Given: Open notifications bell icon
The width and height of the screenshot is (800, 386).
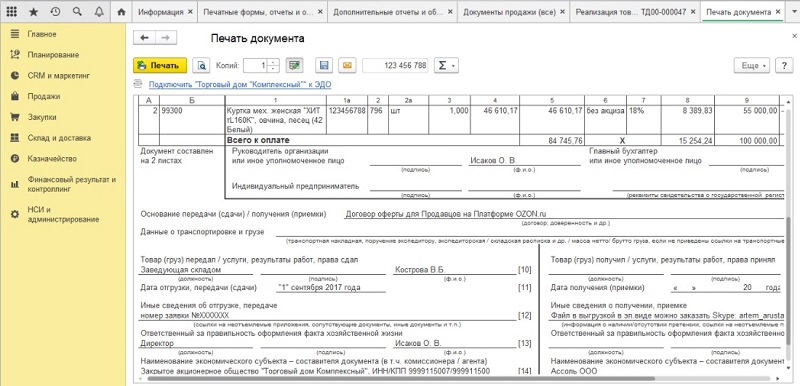Looking at the screenshot, I should [99, 11].
